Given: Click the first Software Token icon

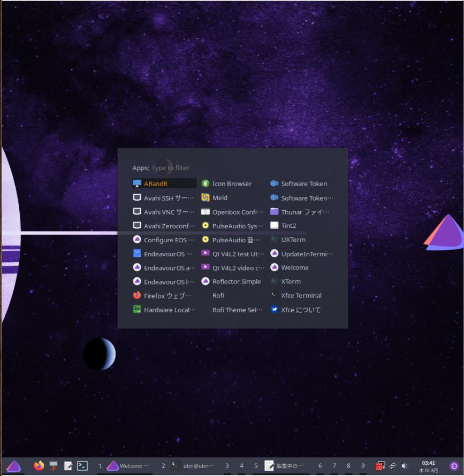Looking at the screenshot, I should (x=275, y=183).
